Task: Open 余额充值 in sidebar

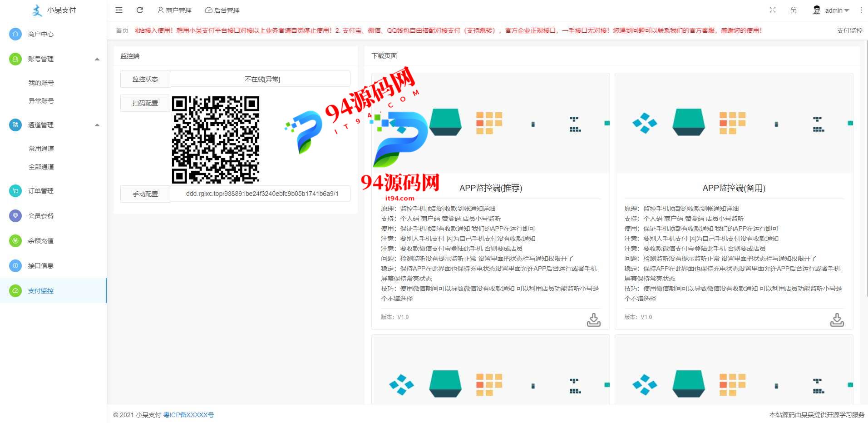Action: 53,241
